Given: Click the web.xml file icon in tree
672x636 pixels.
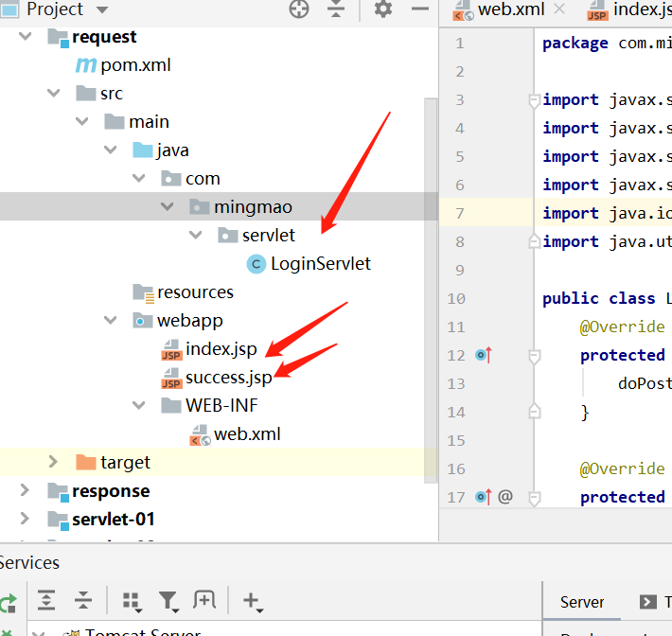Looking at the screenshot, I should point(200,435).
